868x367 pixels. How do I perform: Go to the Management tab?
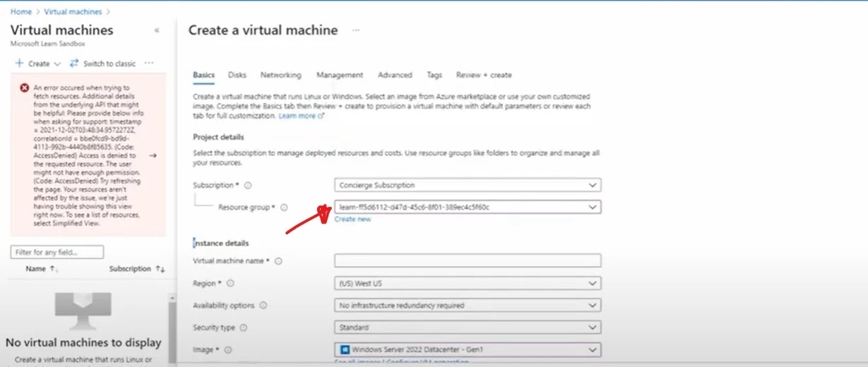click(340, 75)
